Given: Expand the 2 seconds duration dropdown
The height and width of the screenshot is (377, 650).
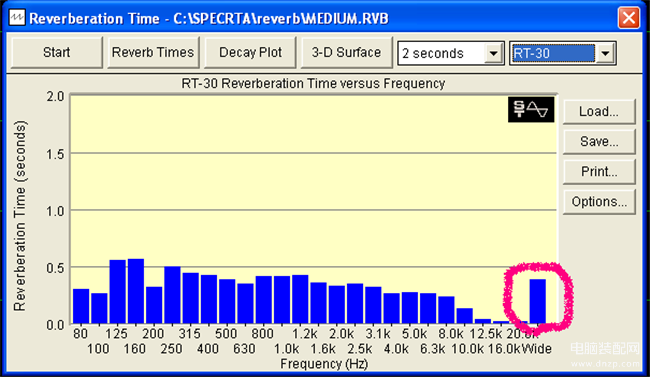Looking at the screenshot, I should [493, 54].
